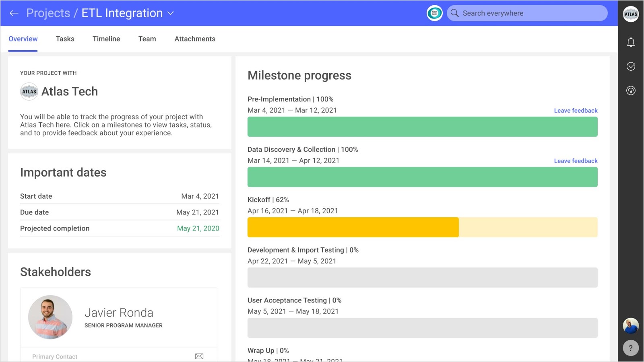The width and height of the screenshot is (644, 362).
Task: Click the Projected completion date May 21, 2020
Action: coord(198,228)
